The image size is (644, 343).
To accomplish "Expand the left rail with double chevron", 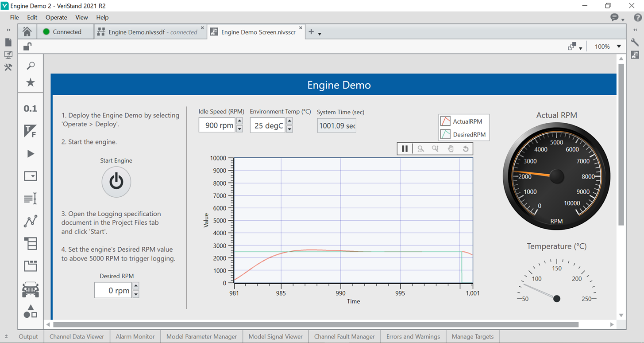I will [x=8, y=30].
